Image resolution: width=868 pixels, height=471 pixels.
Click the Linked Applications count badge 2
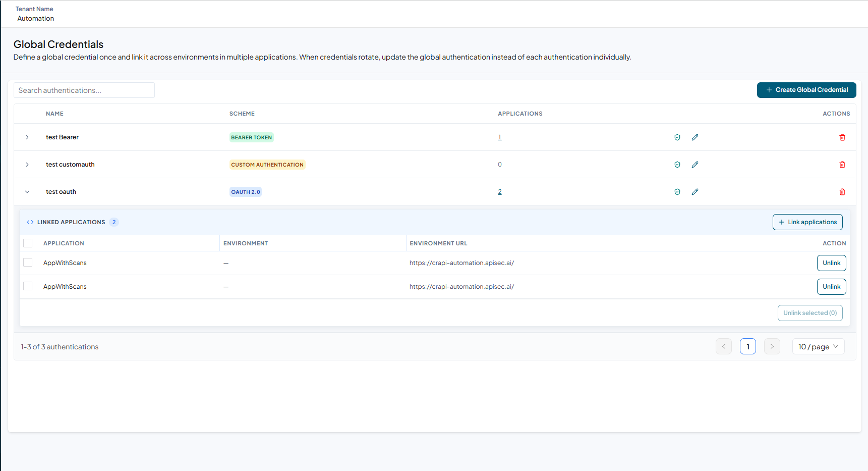(114, 222)
